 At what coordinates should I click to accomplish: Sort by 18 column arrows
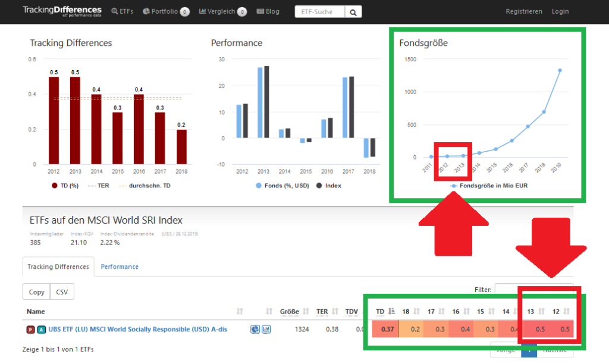[x=417, y=312]
